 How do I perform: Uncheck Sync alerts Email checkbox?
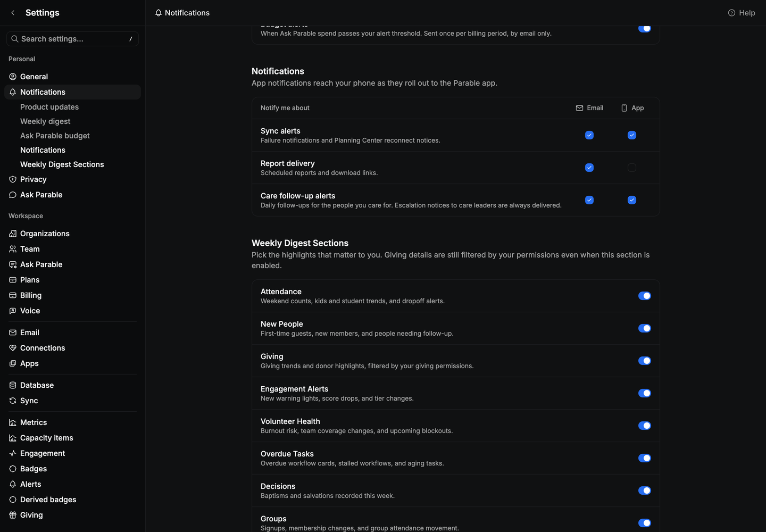(589, 135)
